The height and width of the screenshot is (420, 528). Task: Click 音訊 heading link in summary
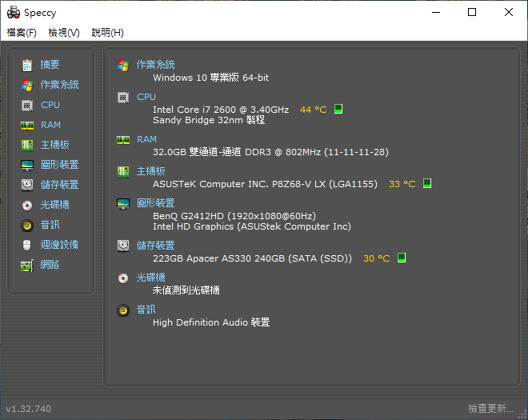146,310
